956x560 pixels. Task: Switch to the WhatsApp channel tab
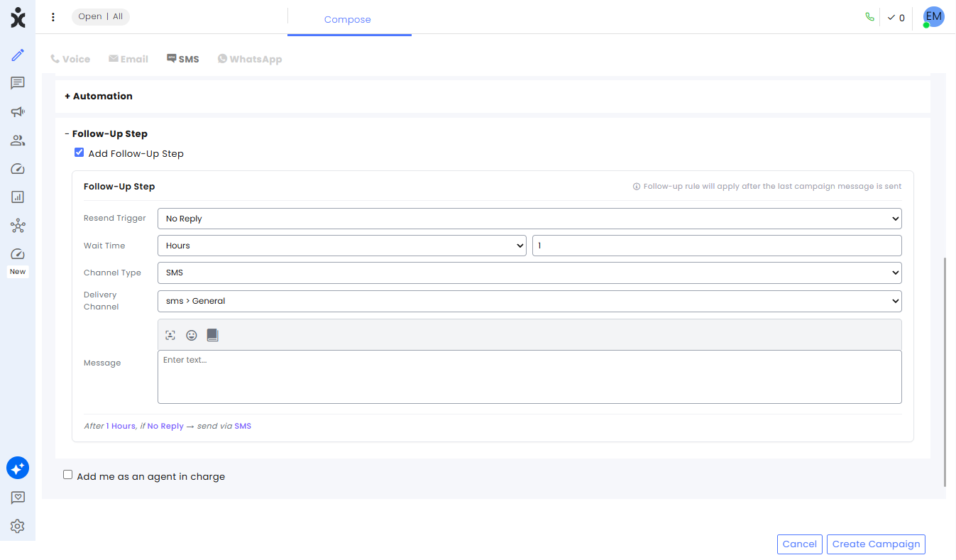[x=250, y=59]
